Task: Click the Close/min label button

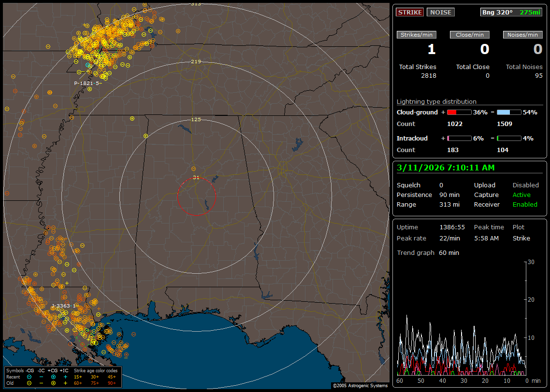Action: click(470, 35)
